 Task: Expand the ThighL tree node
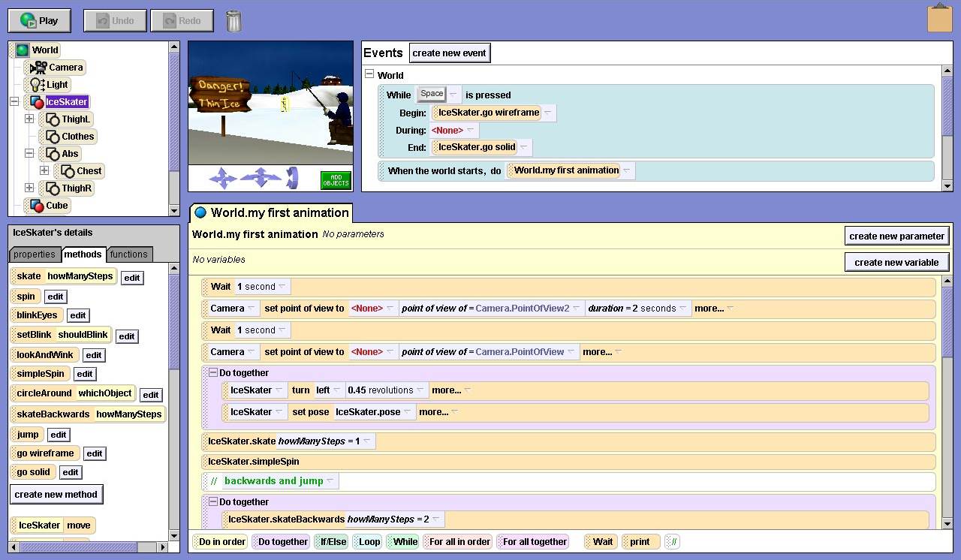tap(29, 119)
